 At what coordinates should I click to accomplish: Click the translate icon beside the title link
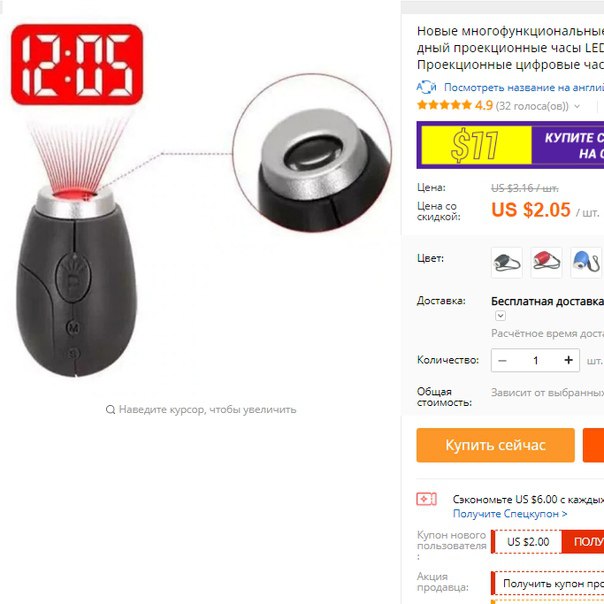coord(426,87)
